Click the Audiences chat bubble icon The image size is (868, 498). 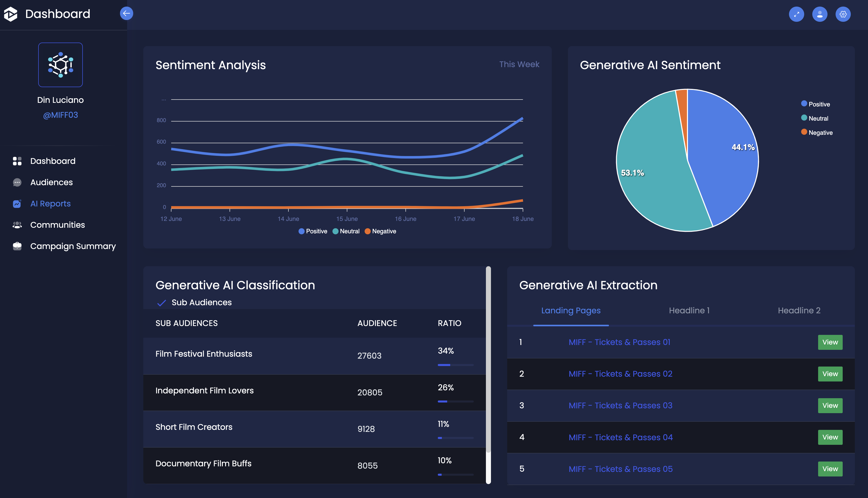point(17,182)
